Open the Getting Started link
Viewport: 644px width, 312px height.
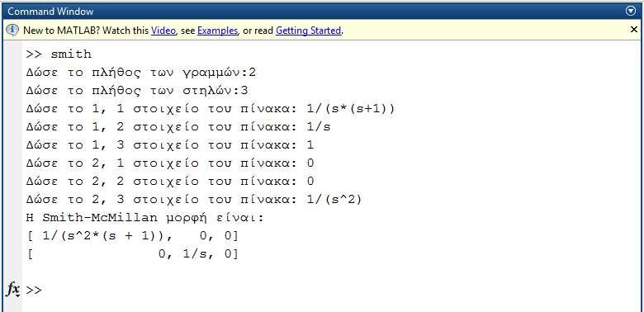(x=309, y=31)
